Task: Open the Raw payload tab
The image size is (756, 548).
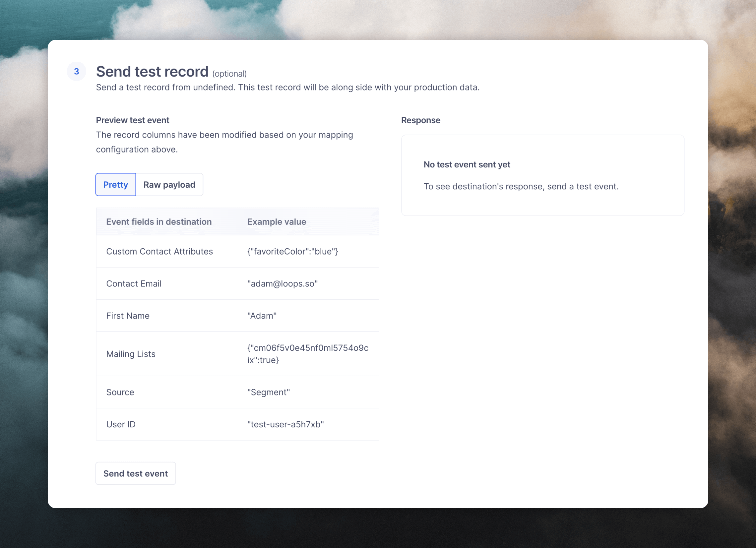Action: (169, 185)
